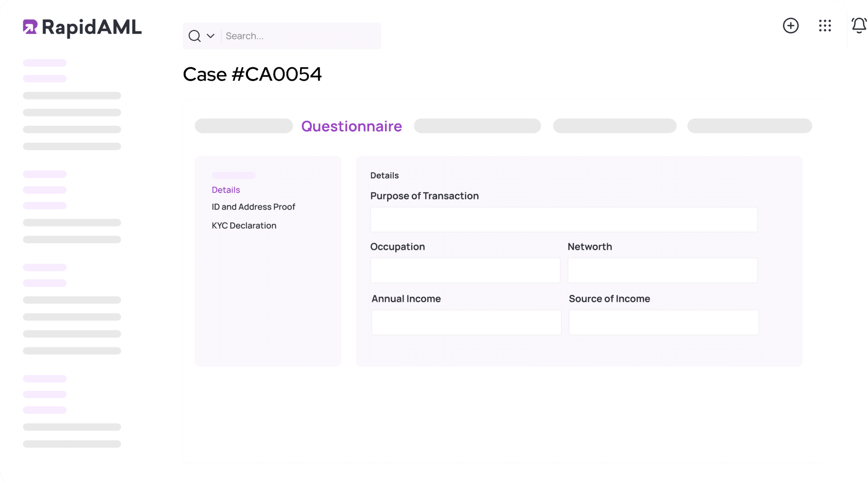The height and width of the screenshot is (484, 868).
Task: Select the tab left of Questionnaire
Action: [243, 126]
